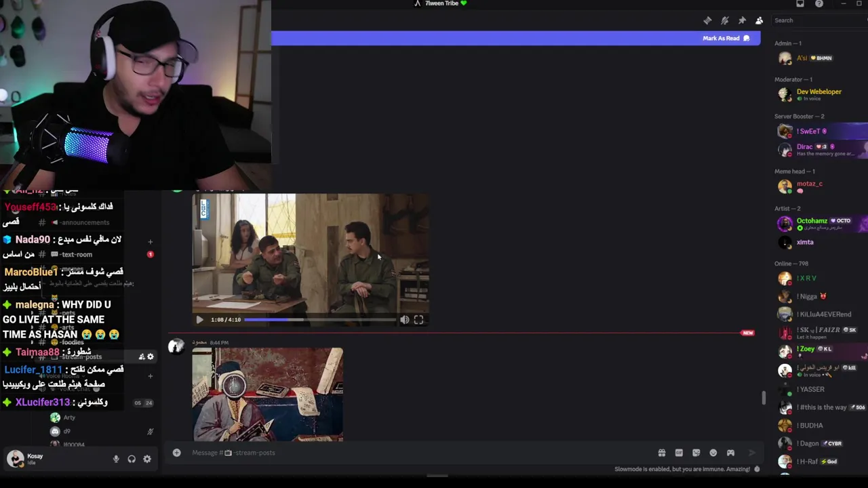The width and height of the screenshot is (868, 488).
Task: Open member ! KiLluA4EVERend
Action: tap(823, 314)
